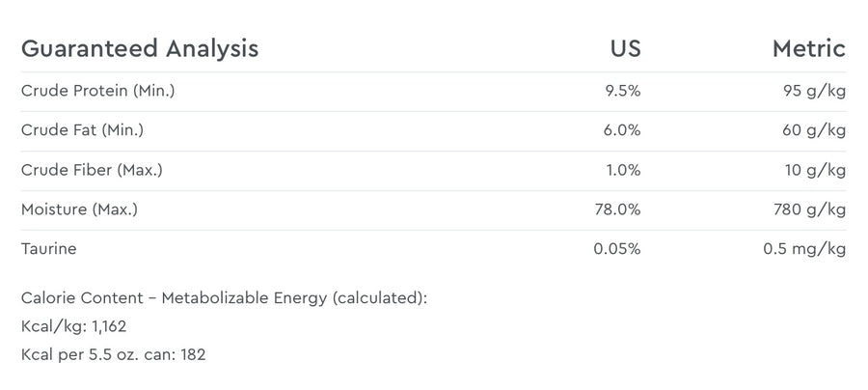Viewport: 868px width, 390px height.
Task: Click the US column header
Action: tap(626, 48)
